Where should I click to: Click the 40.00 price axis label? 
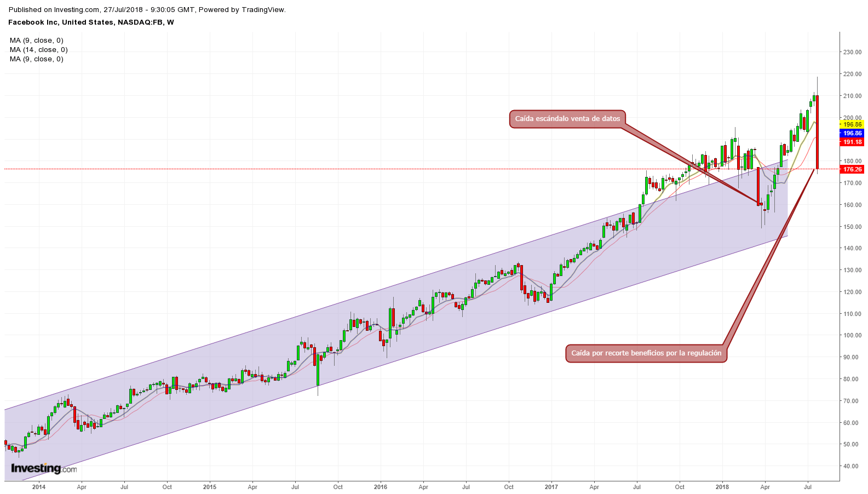[851, 467]
